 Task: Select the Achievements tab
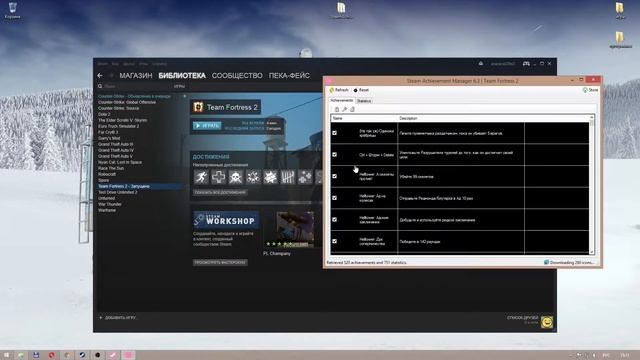[342, 100]
